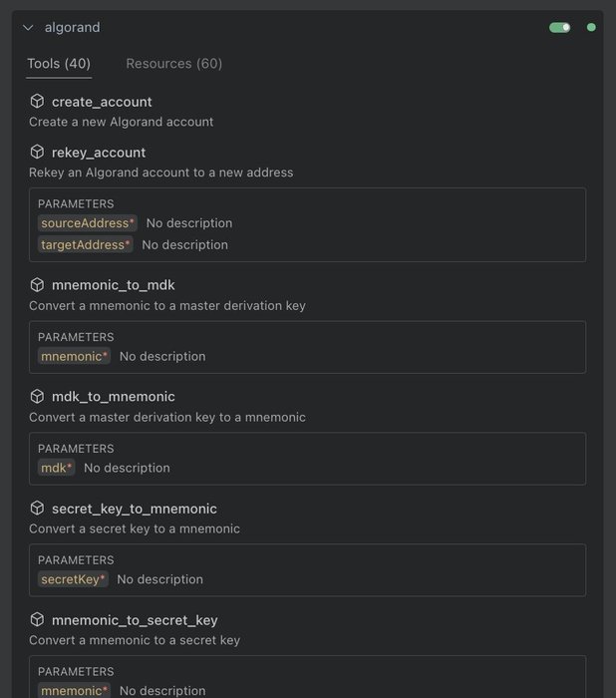Collapse the algorand server section chevron
The width and height of the screenshot is (616, 698).
[28, 28]
